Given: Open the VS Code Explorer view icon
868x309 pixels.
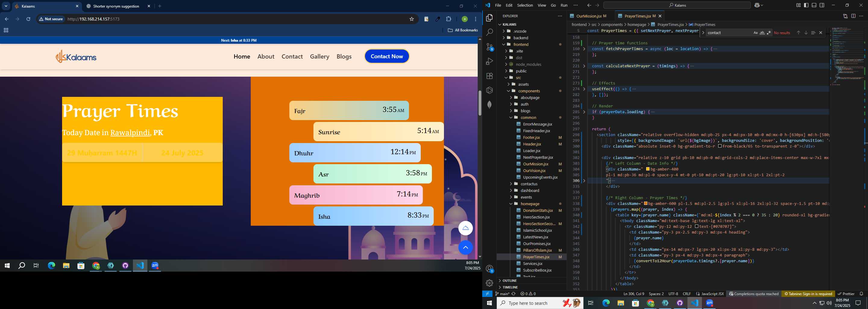Looking at the screenshot, I should click(489, 18).
